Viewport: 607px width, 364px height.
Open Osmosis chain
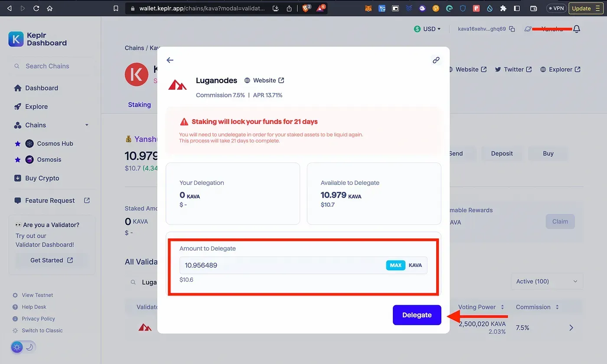[x=43, y=159]
